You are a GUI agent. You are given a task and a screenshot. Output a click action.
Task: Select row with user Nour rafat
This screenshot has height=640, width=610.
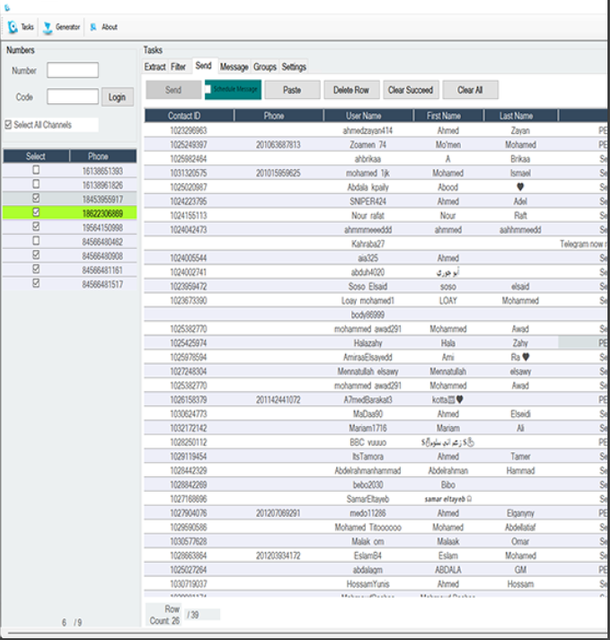coord(376,216)
